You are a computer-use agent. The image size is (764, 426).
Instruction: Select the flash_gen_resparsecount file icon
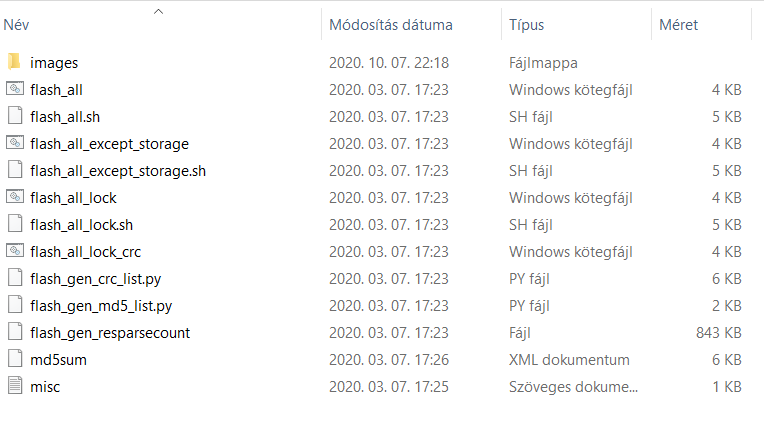(15, 332)
